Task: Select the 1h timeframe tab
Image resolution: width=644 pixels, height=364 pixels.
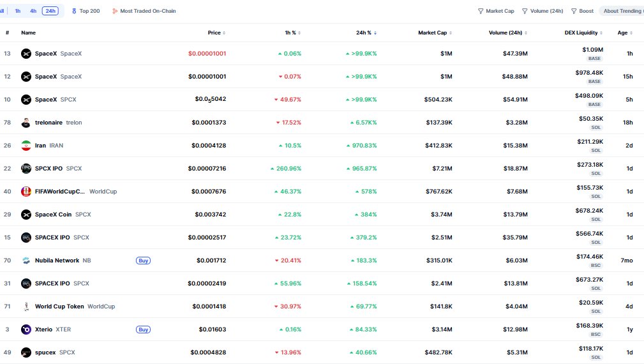Action: pyautogui.click(x=18, y=11)
